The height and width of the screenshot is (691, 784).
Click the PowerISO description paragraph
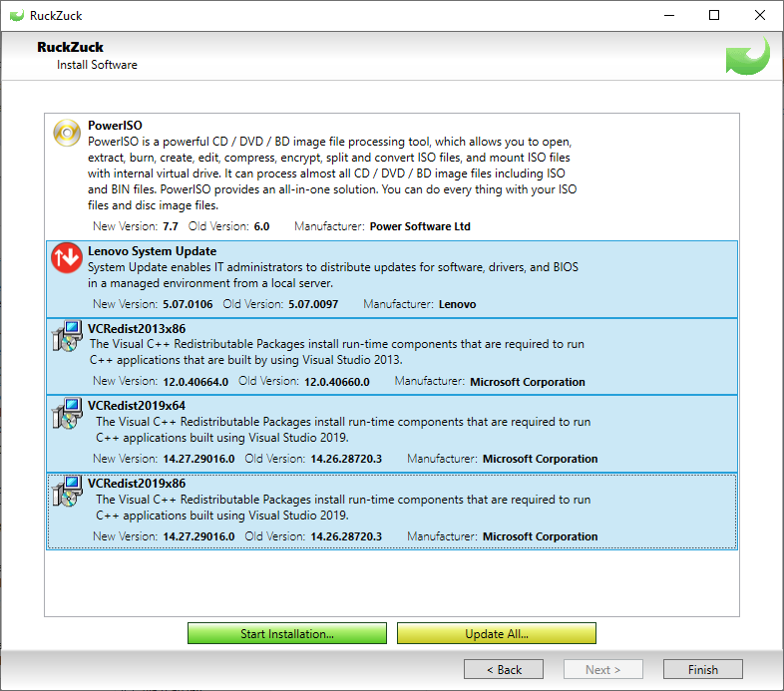tap(332, 173)
